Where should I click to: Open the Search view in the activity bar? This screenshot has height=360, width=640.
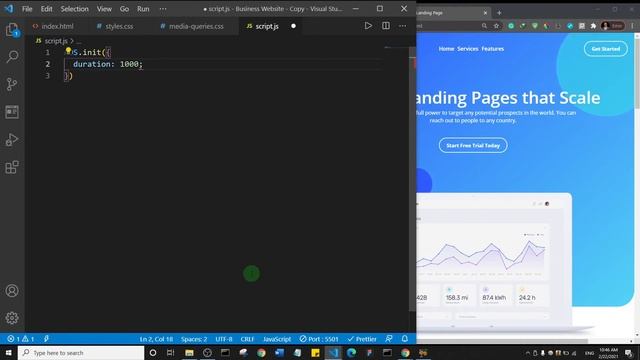click(12, 56)
